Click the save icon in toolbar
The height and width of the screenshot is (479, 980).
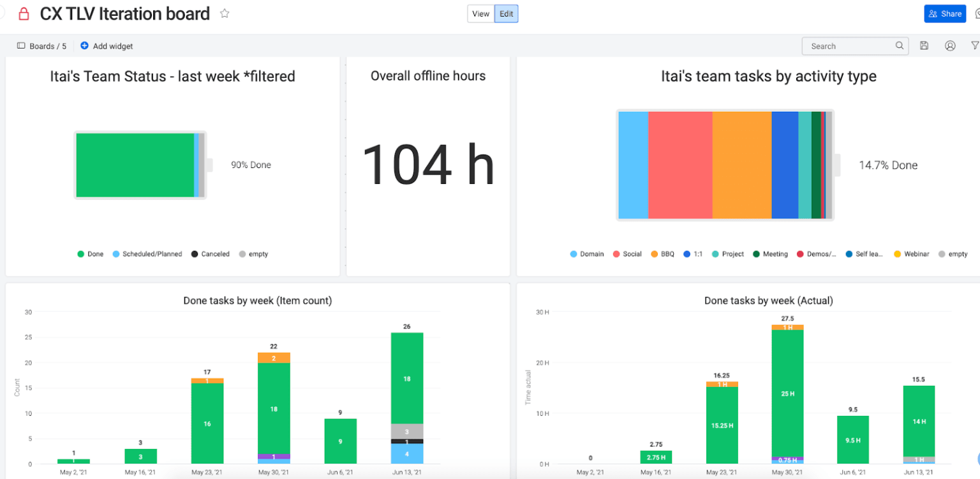point(924,46)
